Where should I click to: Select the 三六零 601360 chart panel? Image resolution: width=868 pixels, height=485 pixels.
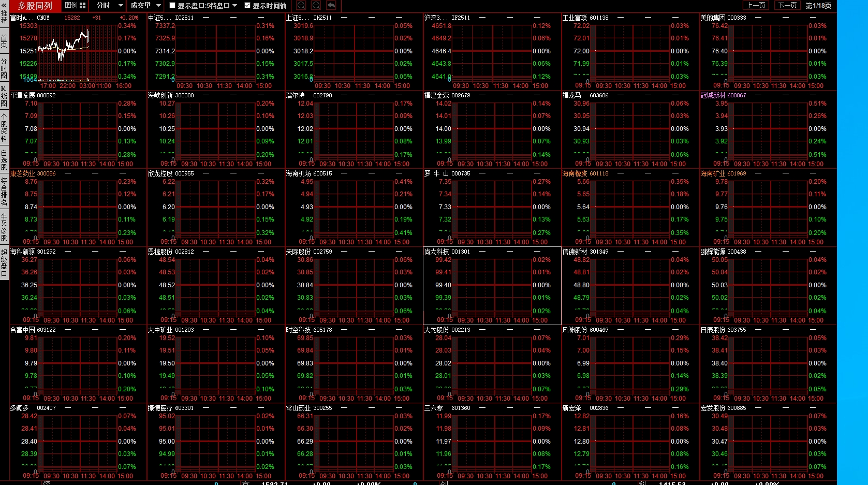492,442
